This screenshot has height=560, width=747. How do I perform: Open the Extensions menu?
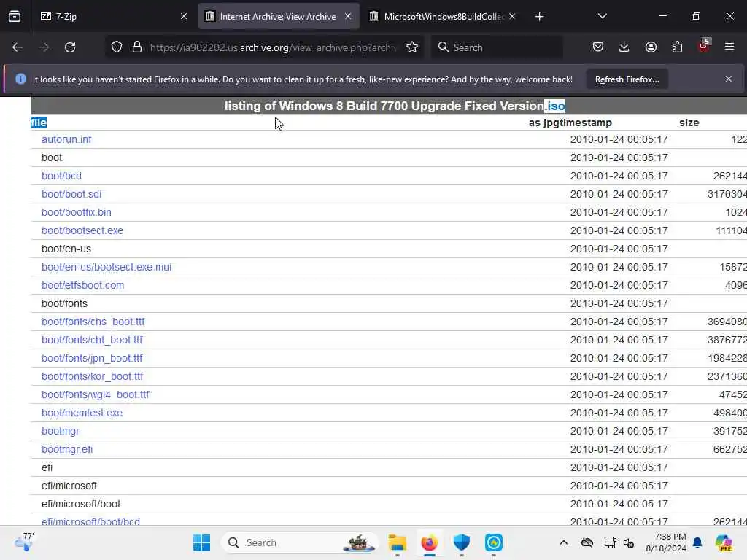[677, 47]
